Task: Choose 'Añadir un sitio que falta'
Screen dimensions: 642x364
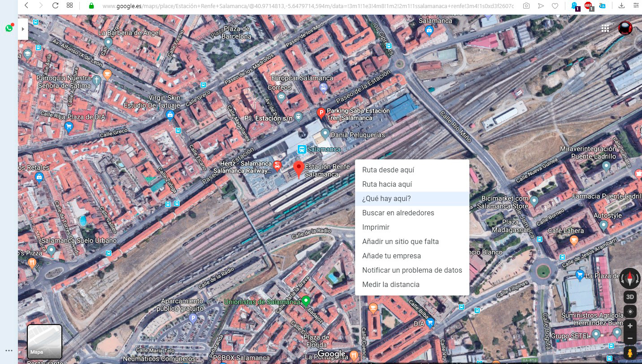Action: 412,242
